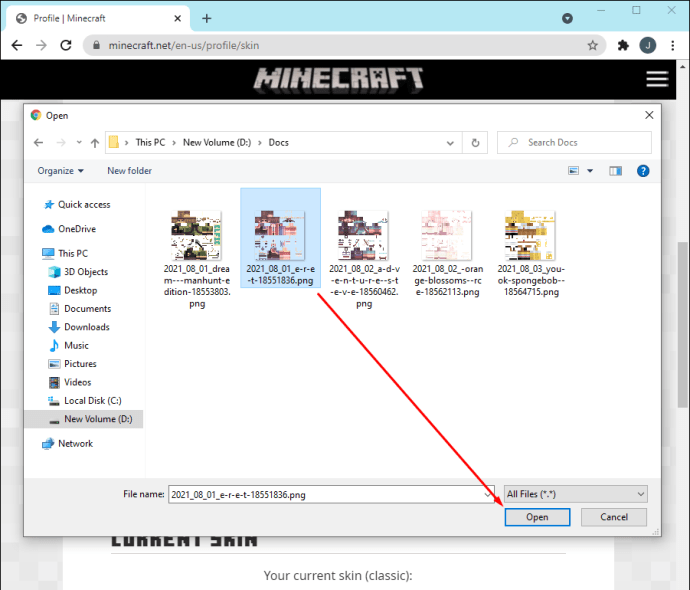This screenshot has height=590, width=690.
Task: Open the All Files (*.*) type dropdown
Action: tap(576, 494)
